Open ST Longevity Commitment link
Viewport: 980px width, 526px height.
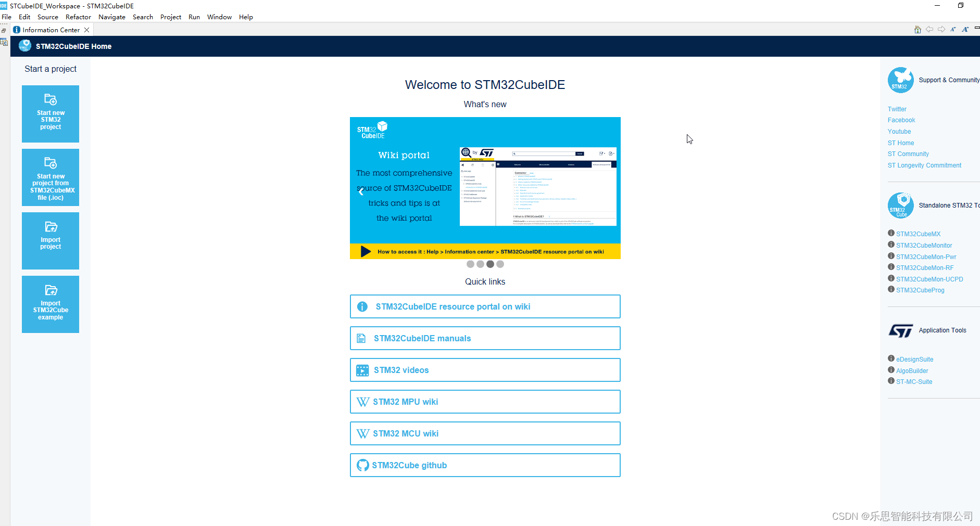point(924,165)
